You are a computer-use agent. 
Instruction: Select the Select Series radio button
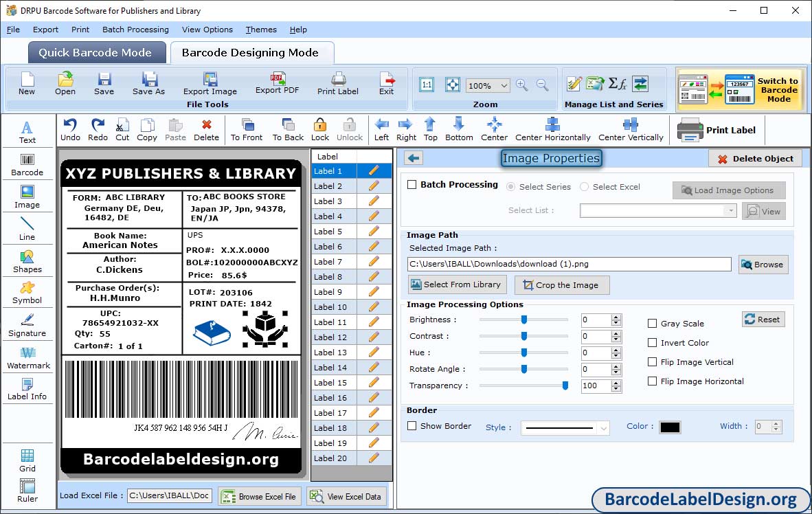510,186
